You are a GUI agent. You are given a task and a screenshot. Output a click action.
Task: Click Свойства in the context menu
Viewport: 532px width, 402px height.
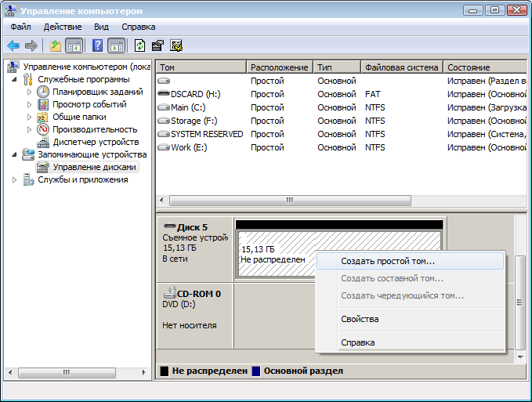pos(360,319)
